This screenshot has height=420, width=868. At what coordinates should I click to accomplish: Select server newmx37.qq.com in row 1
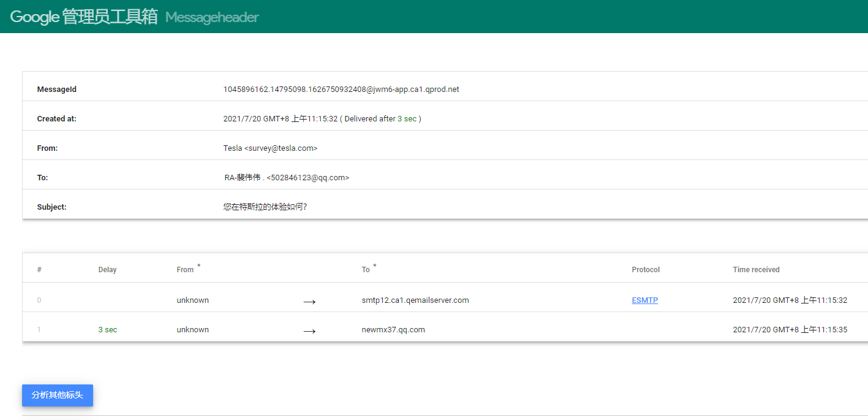click(392, 329)
